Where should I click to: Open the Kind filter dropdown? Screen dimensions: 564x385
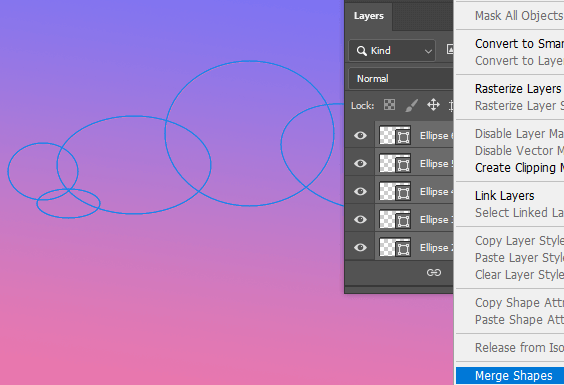tap(392, 51)
